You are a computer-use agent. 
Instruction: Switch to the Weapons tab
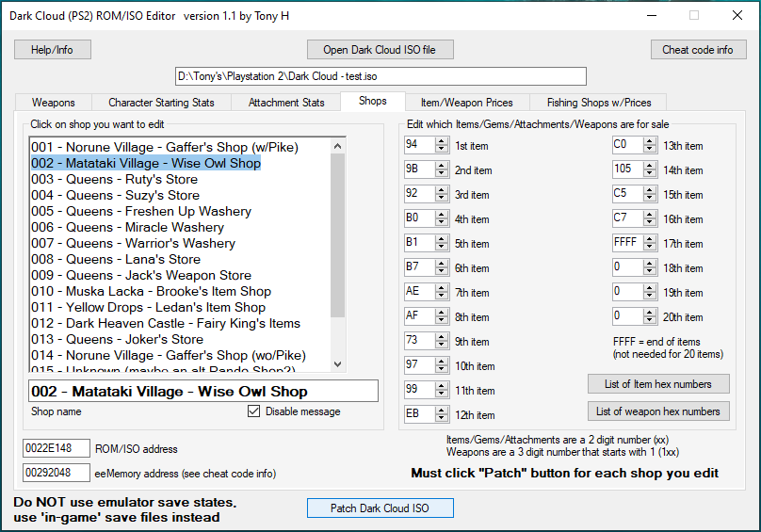[54, 102]
